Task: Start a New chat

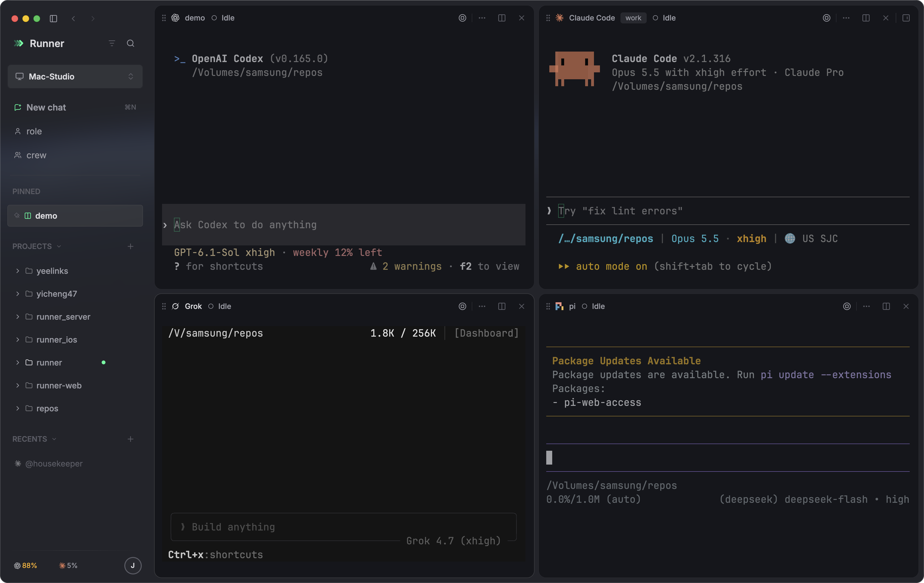Action: click(75, 107)
